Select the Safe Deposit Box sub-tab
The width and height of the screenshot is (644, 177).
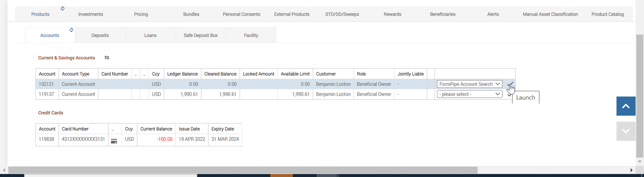click(201, 35)
